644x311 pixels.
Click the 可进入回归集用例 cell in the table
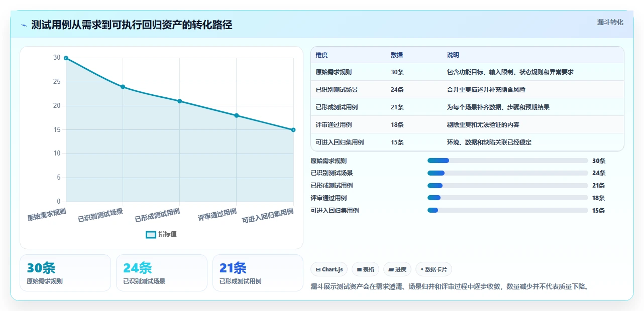[x=340, y=142]
